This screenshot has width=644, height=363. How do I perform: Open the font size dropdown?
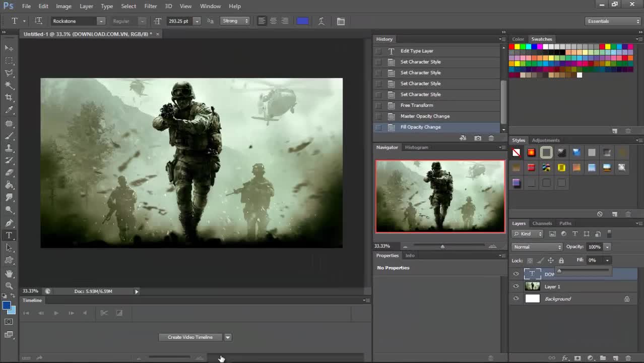click(x=197, y=21)
